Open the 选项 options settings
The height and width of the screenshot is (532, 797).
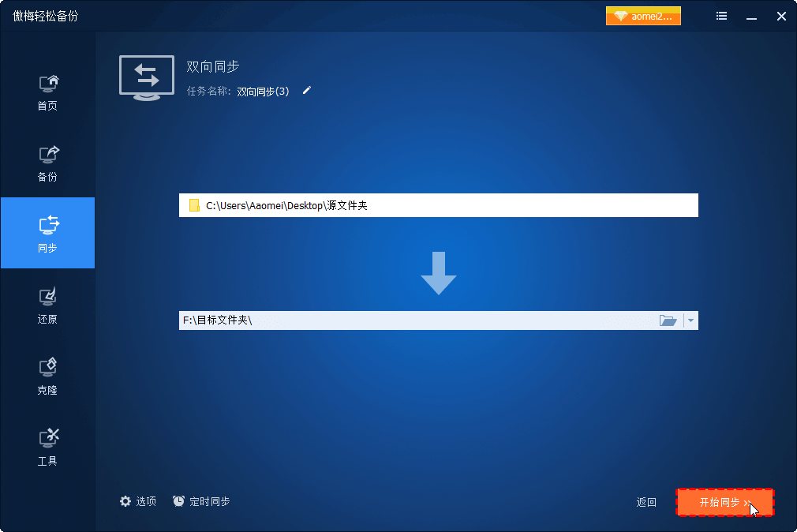click(x=138, y=501)
